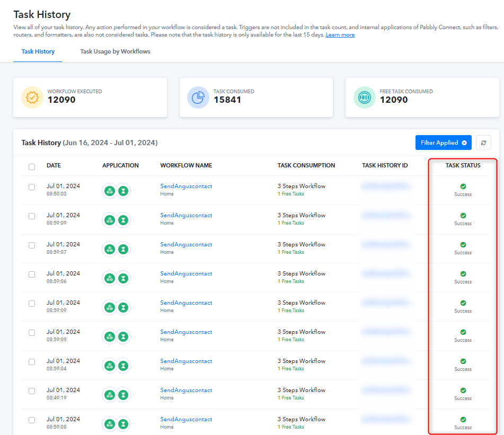This screenshot has width=504, height=435.
Task: Click the green Success checkmark in 08:59:08 row
Action: pos(463,420)
